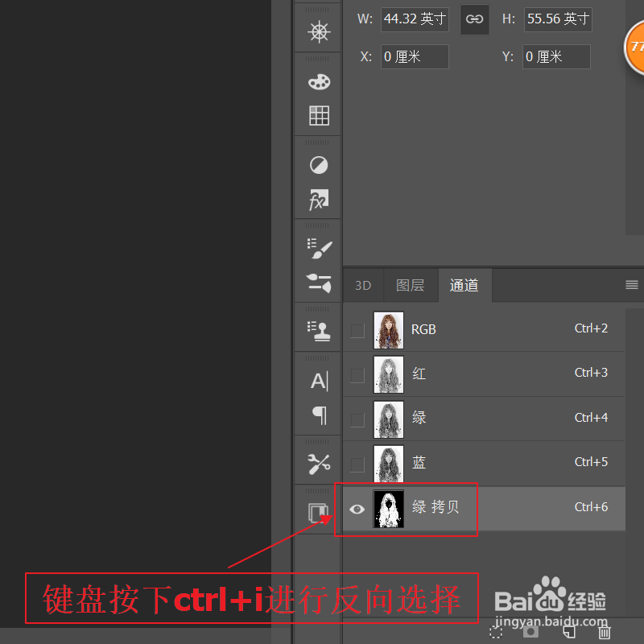Image resolution: width=644 pixels, height=644 pixels.
Task: Save selection as channel icon
Action: pyautogui.click(x=530, y=632)
